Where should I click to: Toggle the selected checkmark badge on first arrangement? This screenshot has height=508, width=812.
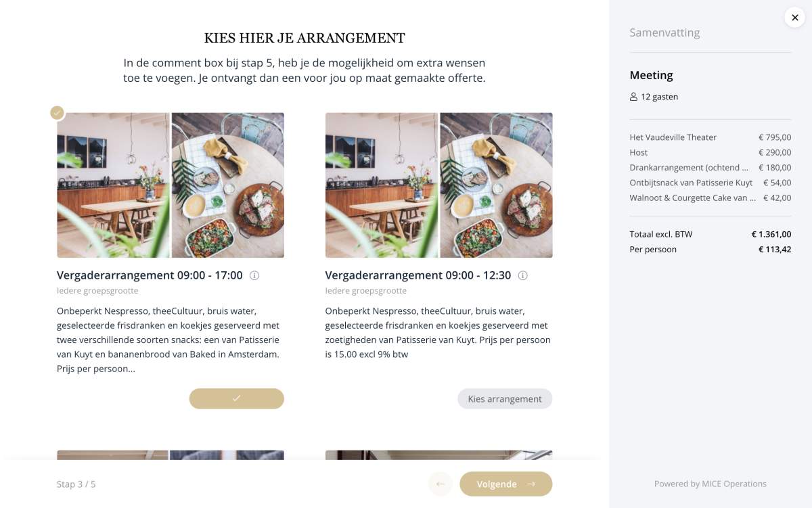(x=58, y=112)
